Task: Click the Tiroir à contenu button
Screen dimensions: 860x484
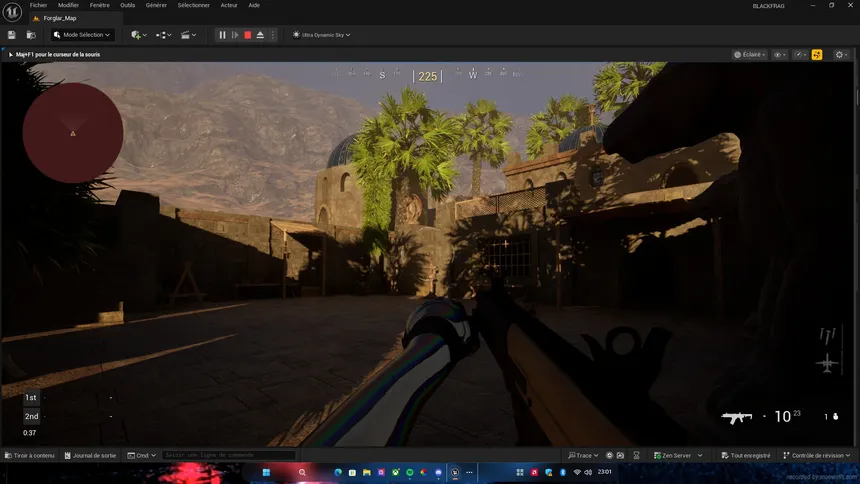Action: coord(30,455)
